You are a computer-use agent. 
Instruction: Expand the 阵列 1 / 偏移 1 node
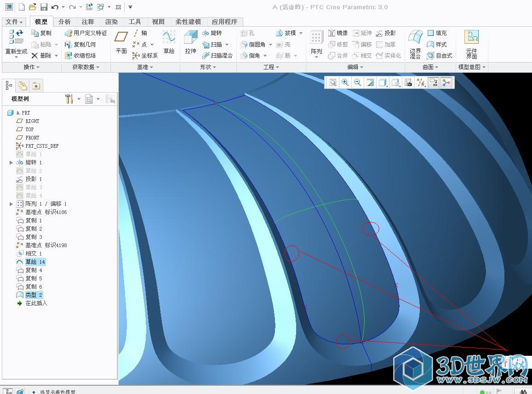coord(11,204)
